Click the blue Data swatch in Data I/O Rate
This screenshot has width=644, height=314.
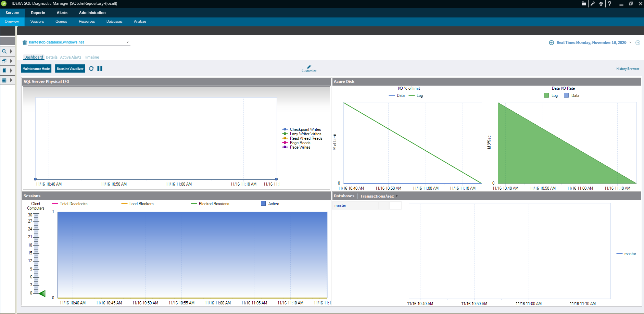tap(566, 96)
